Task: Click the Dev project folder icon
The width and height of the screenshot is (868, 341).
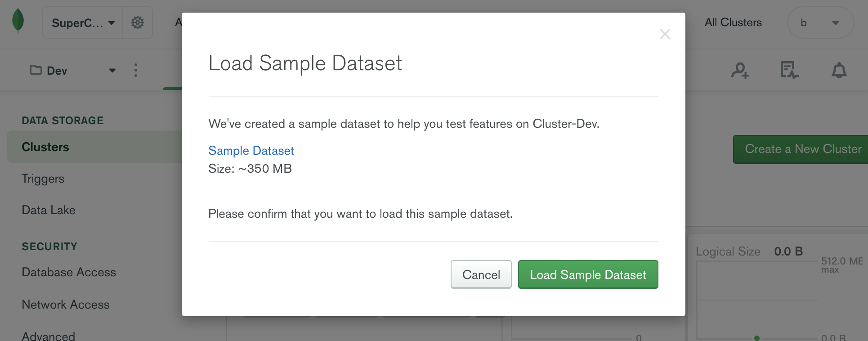Action: click(36, 70)
